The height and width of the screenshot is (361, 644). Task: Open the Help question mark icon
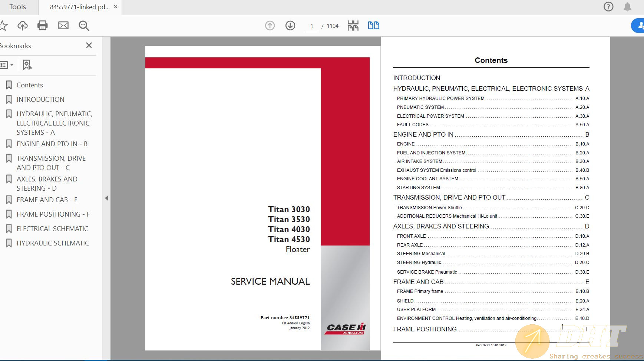point(608,7)
